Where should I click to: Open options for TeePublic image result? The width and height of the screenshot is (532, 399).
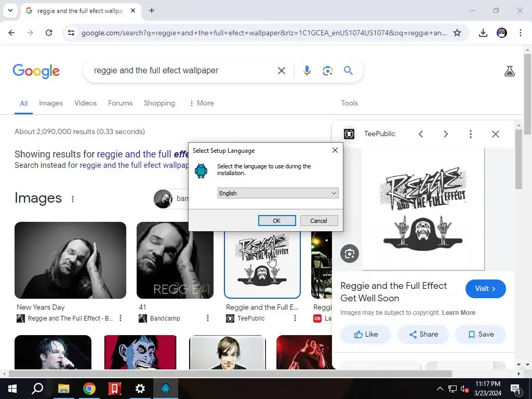pos(295,318)
